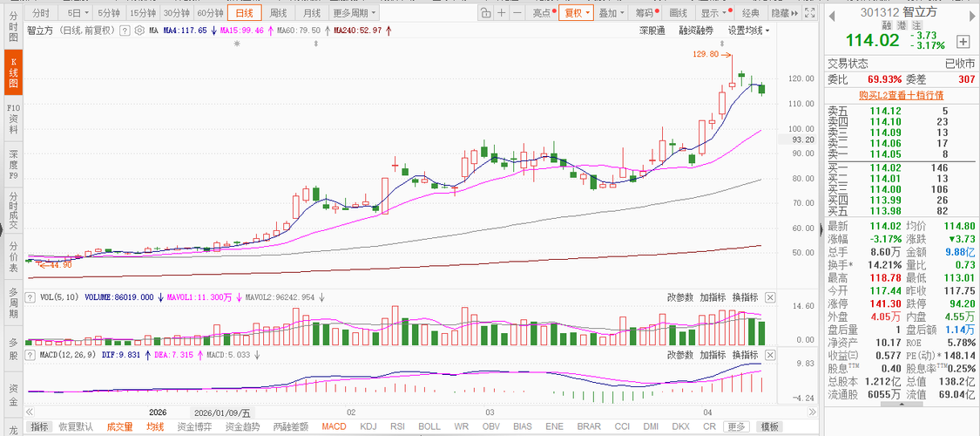The image size is (980, 436).
Task: Zoom out the K-line chart with minus
Action: 517,12
